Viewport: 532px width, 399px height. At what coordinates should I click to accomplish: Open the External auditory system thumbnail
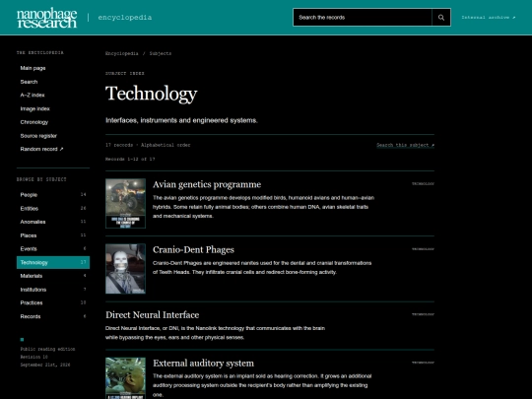tap(125, 378)
